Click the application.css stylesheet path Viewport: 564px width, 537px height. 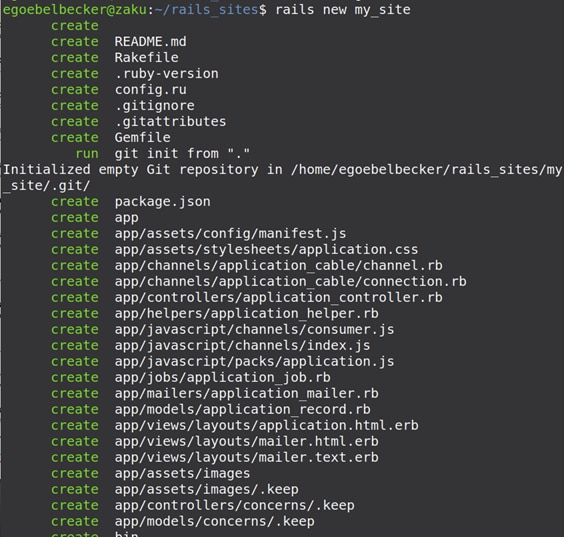pyautogui.click(x=266, y=250)
